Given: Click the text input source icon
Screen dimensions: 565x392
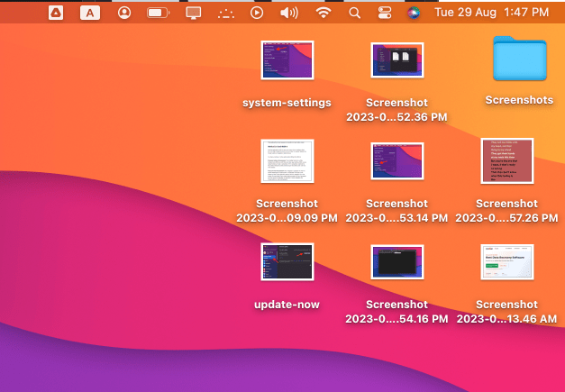Looking at the screenshot, I should (x=89, y=13).
